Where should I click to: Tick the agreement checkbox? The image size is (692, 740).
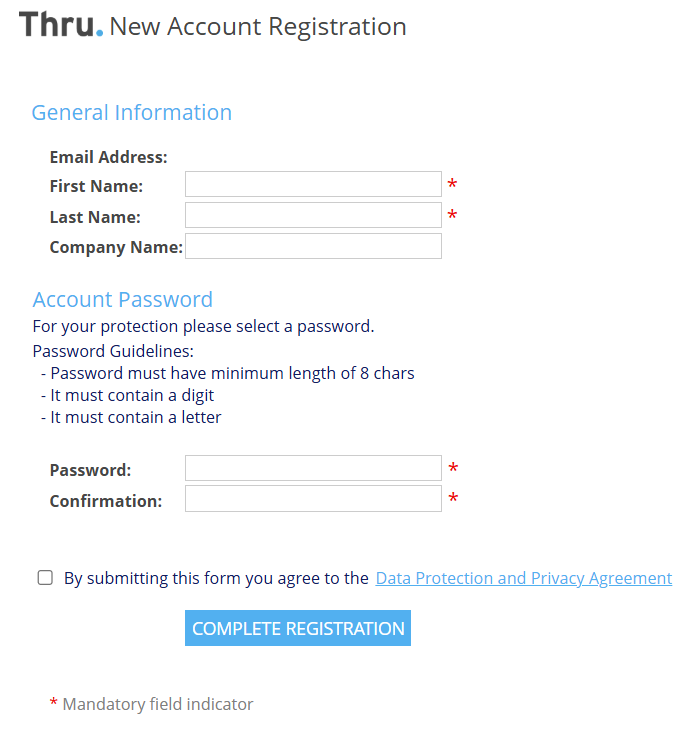tap(45, 578)
